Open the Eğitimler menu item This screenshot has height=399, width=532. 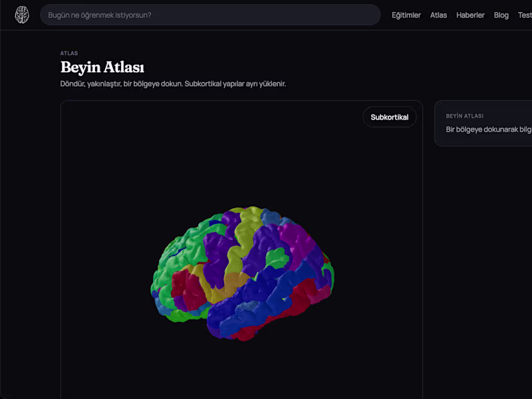(x=406, y=15)
